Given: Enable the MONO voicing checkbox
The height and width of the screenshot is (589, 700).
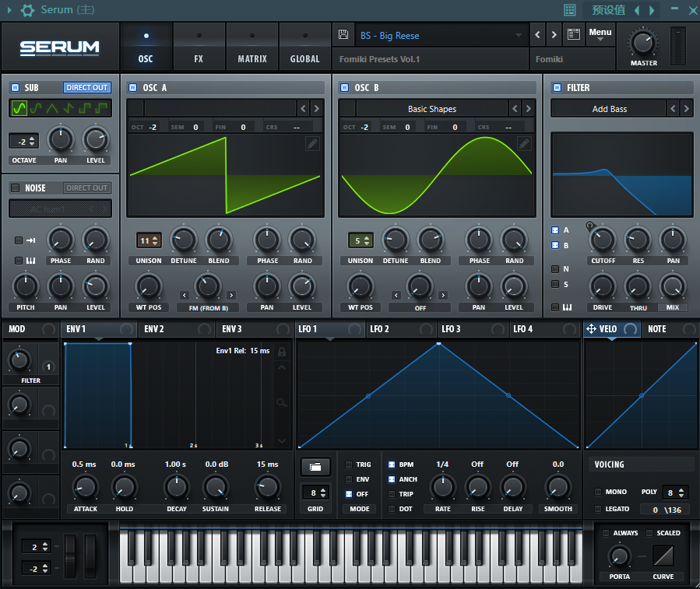Looking at the screenshot, I should tap(598, 492).
